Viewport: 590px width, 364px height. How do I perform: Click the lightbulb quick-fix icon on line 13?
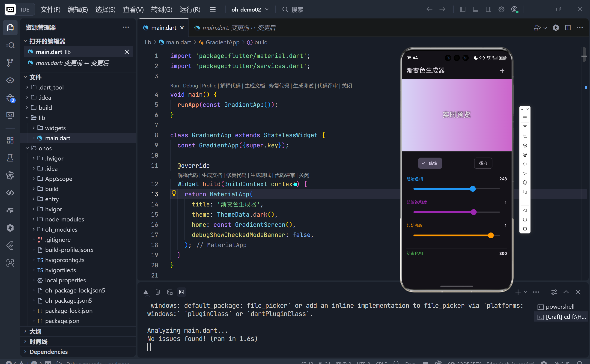(174, 193)
